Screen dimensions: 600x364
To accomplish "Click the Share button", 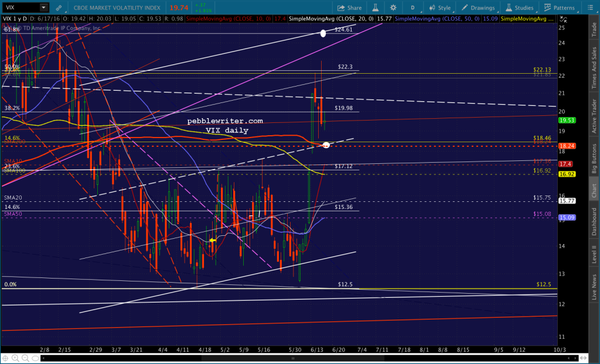I will (x=349, y=8).
